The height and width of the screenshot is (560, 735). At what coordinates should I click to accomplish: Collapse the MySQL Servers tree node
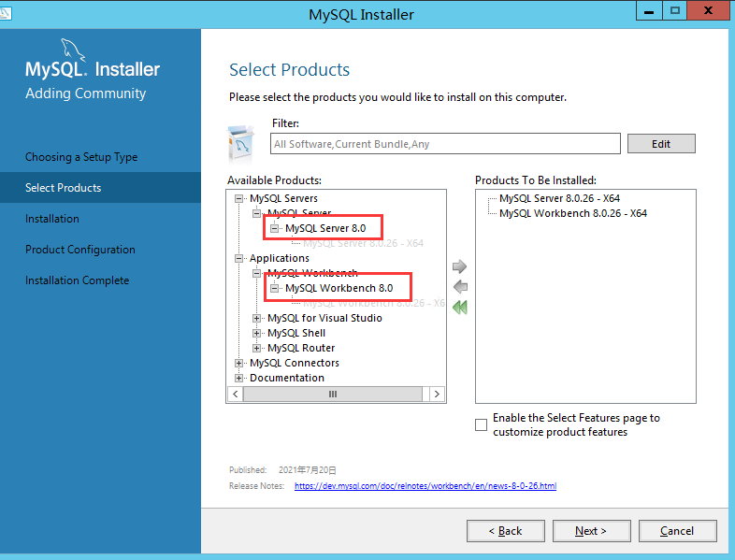(238, 199)
